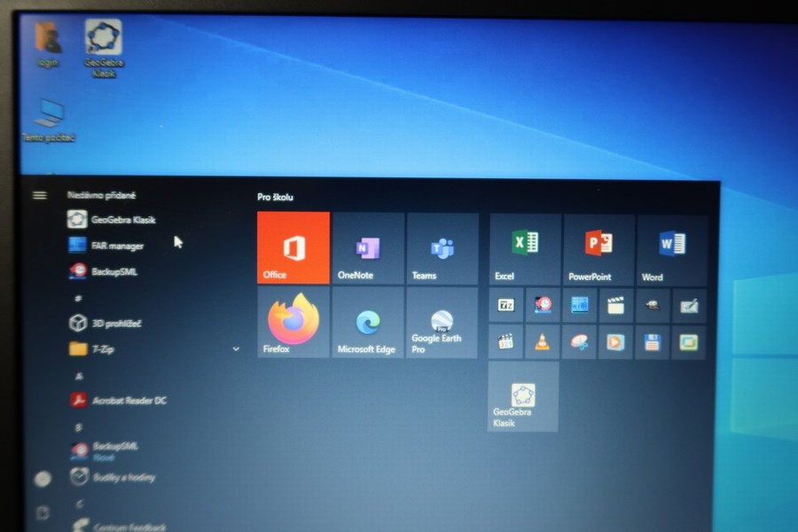
Task: Expand the 7-Zip folder chevron
Action: pyautogui.click(x=236, y=349)
